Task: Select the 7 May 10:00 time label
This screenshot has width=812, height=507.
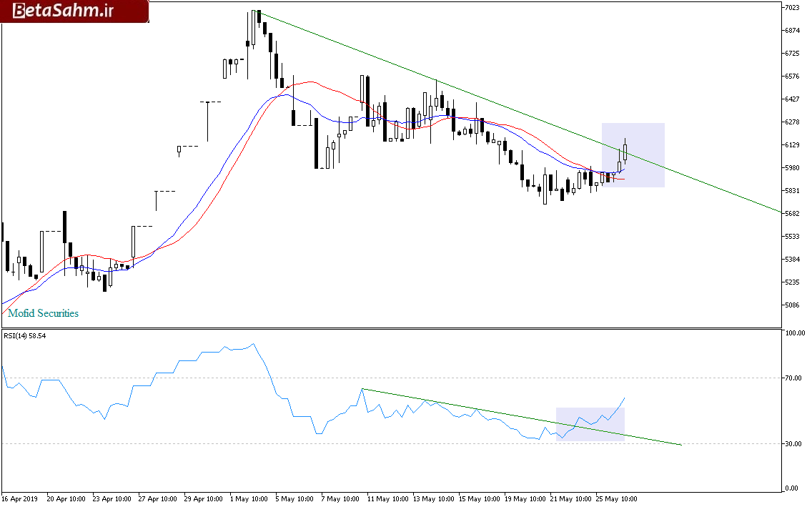Action: (340, 498)
